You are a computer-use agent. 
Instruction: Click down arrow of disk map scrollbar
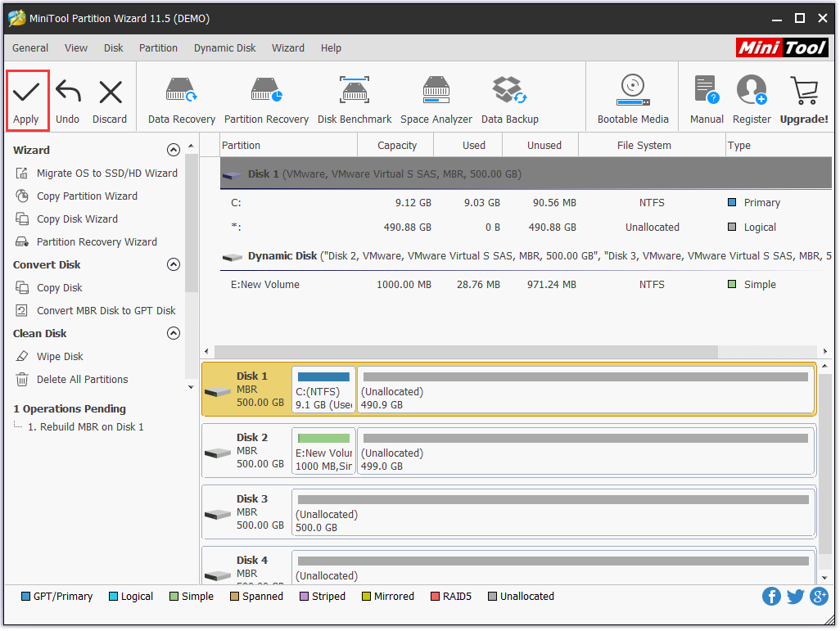824,578
